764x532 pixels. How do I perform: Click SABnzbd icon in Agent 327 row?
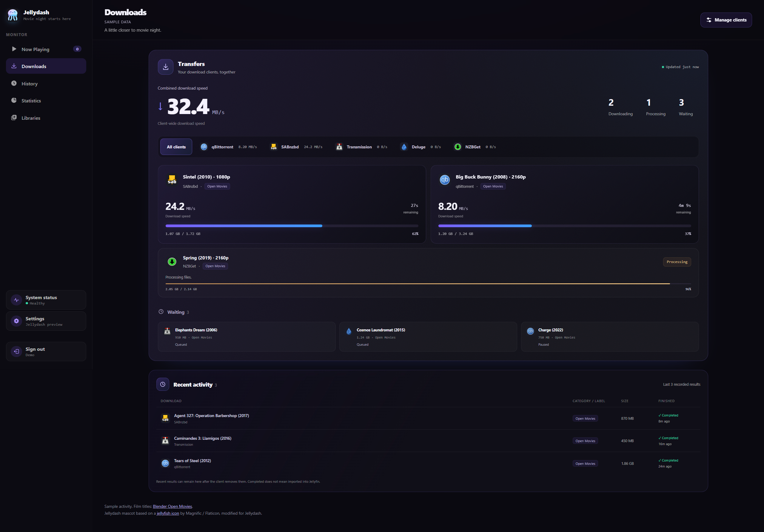pyautogui.click(x=165, y=418)
